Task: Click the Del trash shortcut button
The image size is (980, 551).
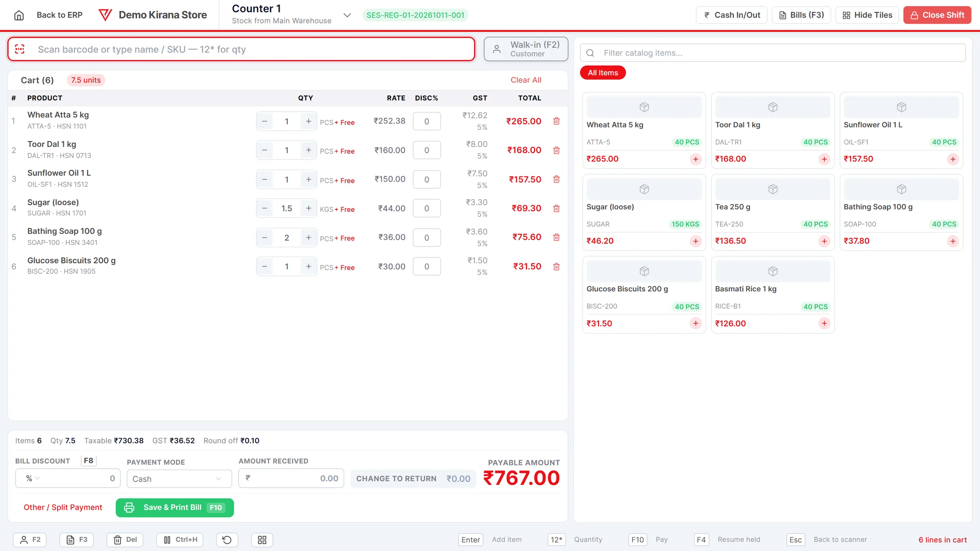Action: coord(125,540)
